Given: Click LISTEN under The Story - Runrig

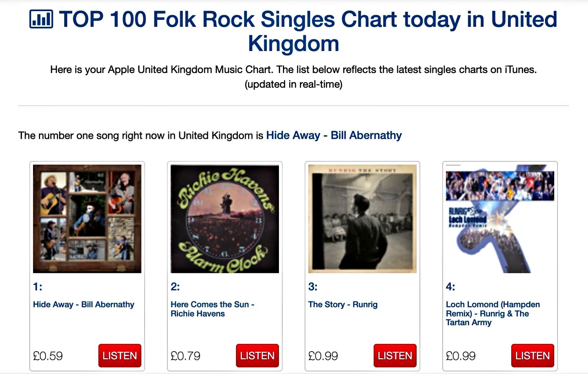Looking at the screenshot, I should (x=395, y=356).
